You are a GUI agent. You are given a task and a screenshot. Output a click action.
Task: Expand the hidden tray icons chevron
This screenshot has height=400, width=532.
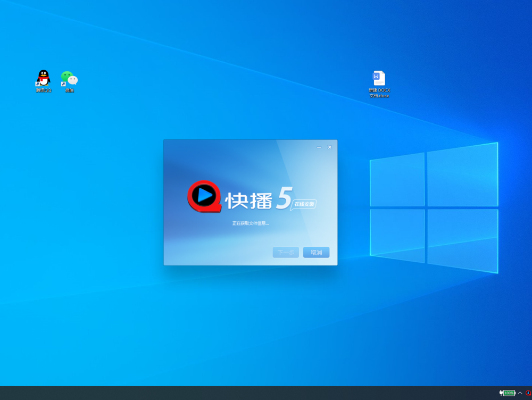pyautogui.click(x=520, y=393)
